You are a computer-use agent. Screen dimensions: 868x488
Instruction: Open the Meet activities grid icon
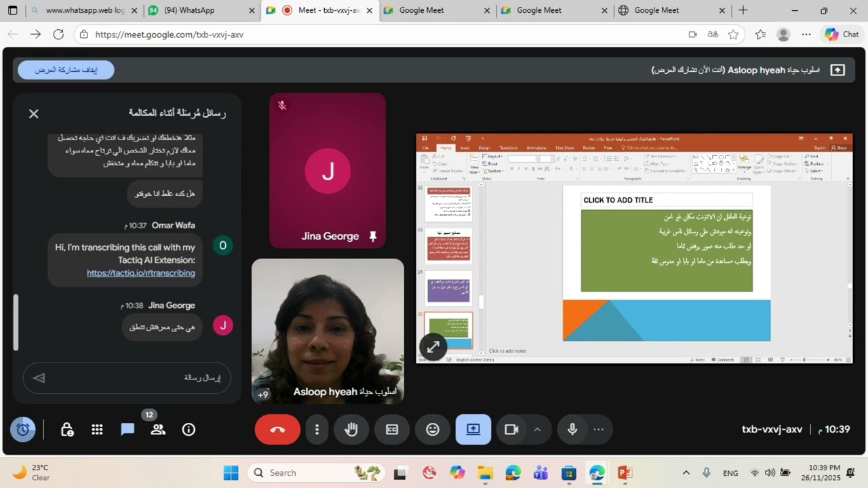click(x=97, y=430)
